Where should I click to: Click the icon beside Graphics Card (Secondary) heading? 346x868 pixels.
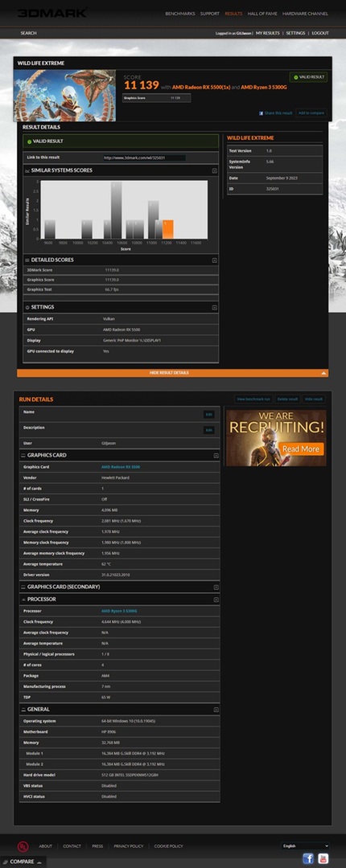23,587
